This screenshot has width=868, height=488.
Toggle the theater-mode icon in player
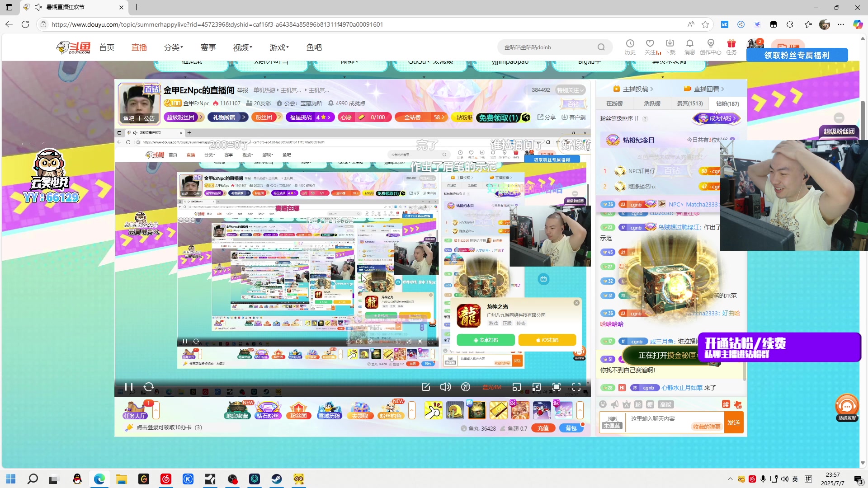[x=537, y=387]
